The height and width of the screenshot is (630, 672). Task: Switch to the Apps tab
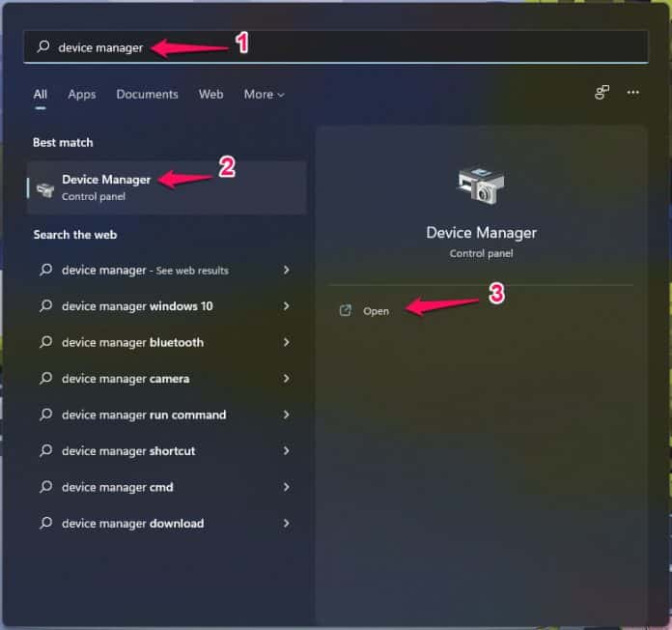pyautogui.click(x=82, y=95)
